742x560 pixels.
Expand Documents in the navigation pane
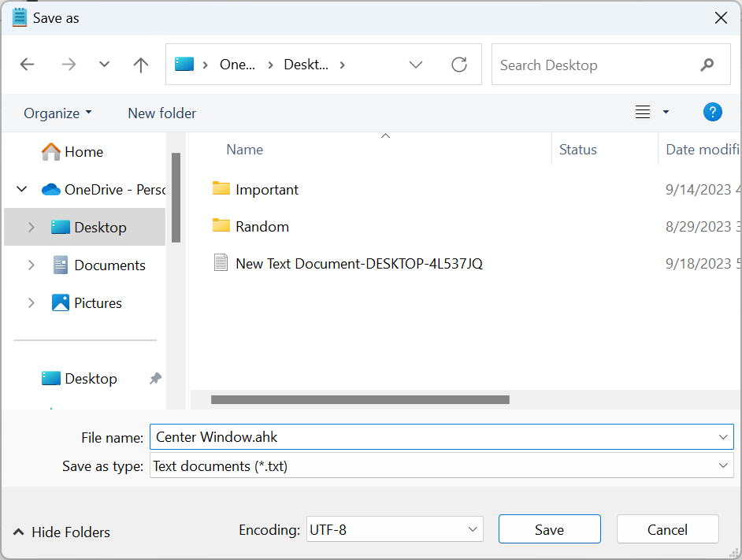point(31,265)
